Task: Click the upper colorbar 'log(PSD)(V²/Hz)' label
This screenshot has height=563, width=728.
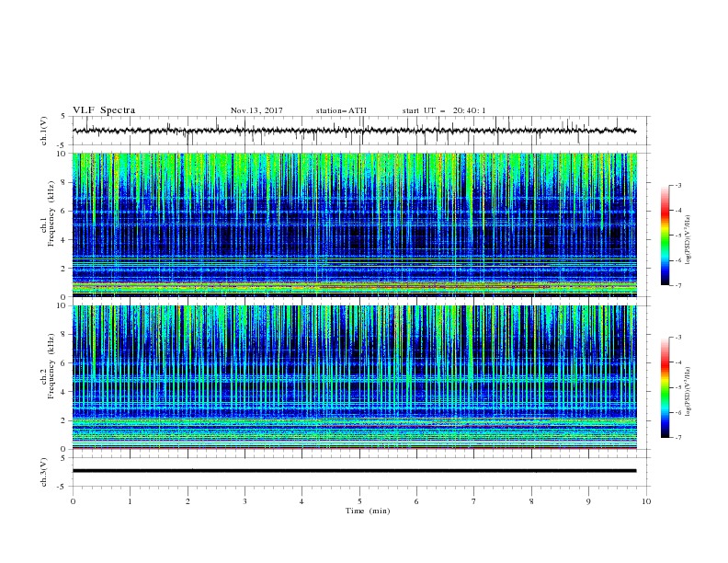Action: click(688, 240)
